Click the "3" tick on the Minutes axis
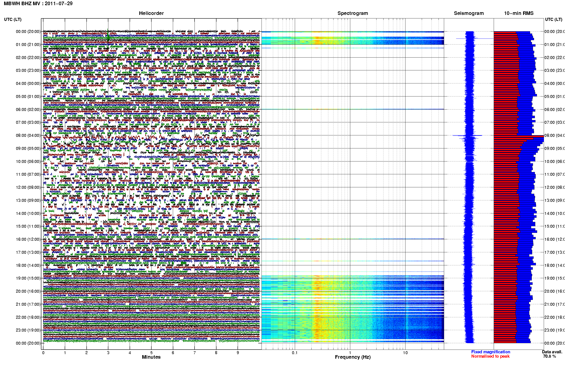Screen dimensions: 588x368 [108, 353]
